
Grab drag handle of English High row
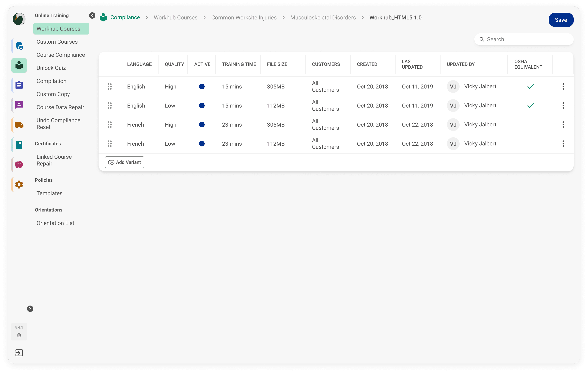[110, 86]
